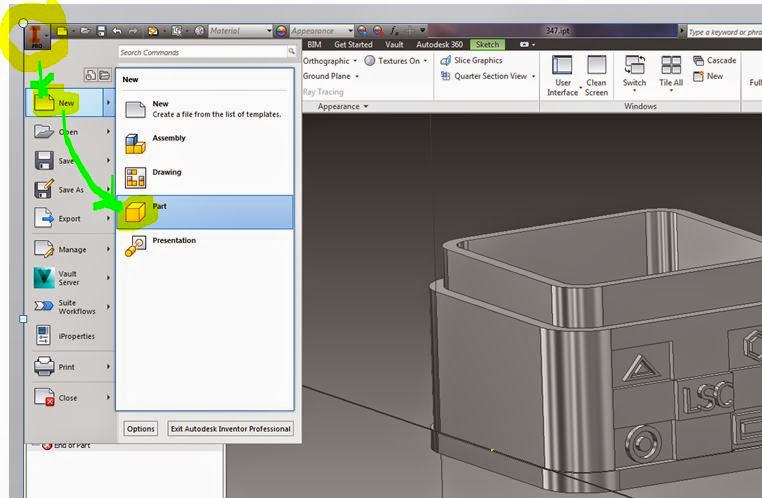This screenshot has height=498, width=762.
Task: Select Save As in the application menu
Action: point(70,189)
